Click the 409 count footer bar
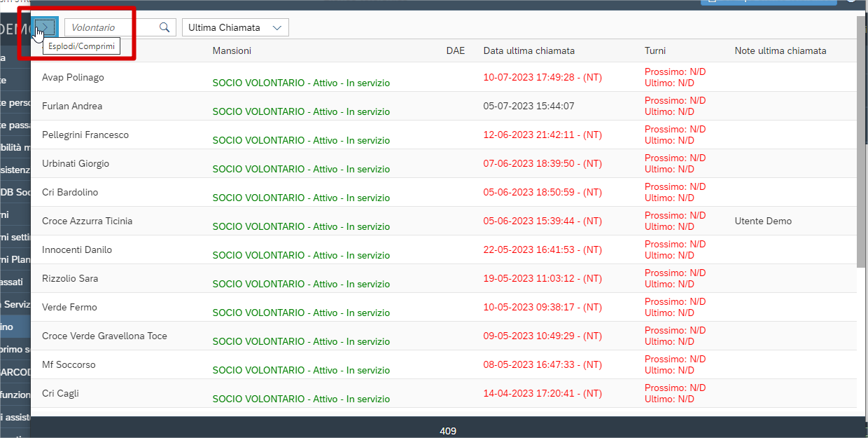868x438 pixels. tap(448, 427)
